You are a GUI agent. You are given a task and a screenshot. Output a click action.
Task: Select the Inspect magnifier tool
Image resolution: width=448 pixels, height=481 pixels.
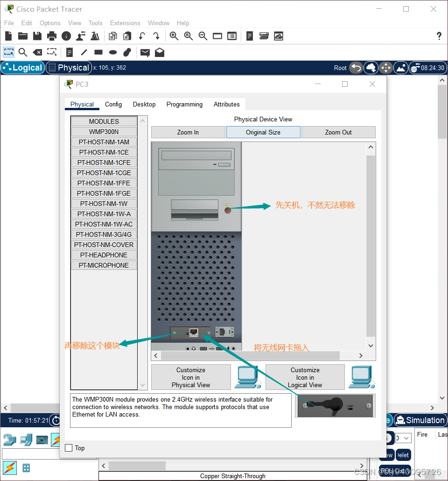click(x=23, y=52)
